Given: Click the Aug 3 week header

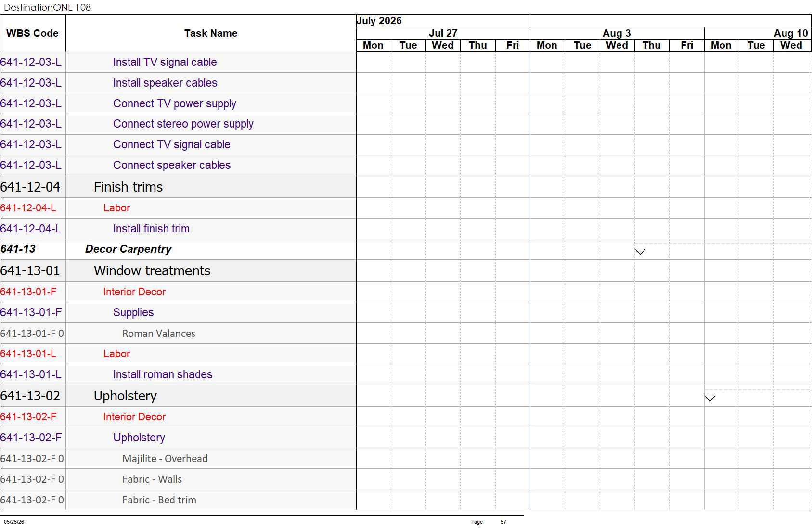Looking at the screenshot, I should coord(617,33).
